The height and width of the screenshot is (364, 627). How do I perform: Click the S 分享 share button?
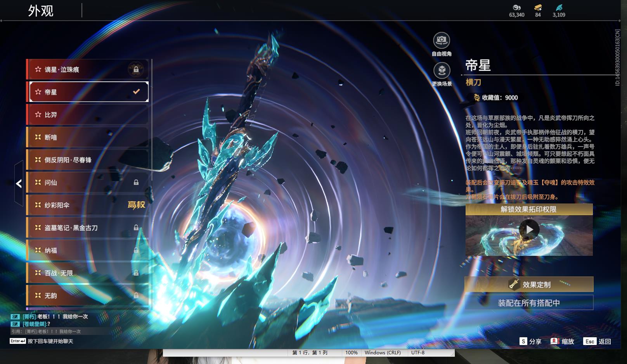pos(530,341)
